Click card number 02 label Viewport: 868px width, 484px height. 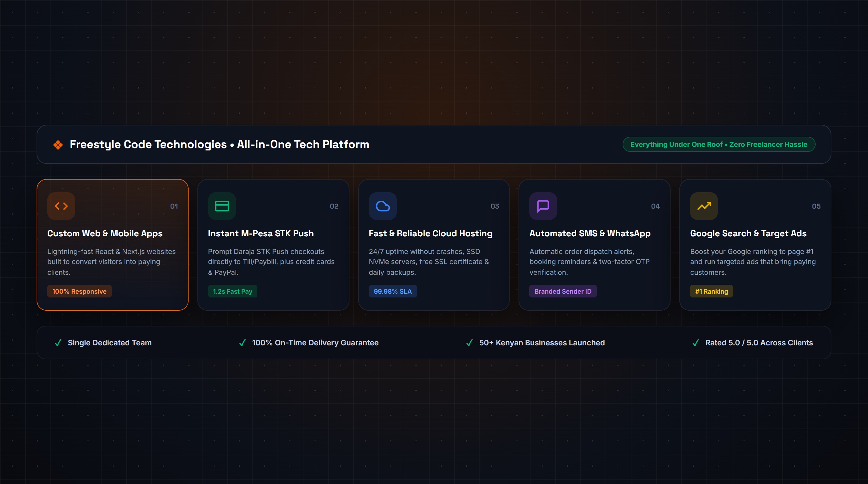(334, 206)
